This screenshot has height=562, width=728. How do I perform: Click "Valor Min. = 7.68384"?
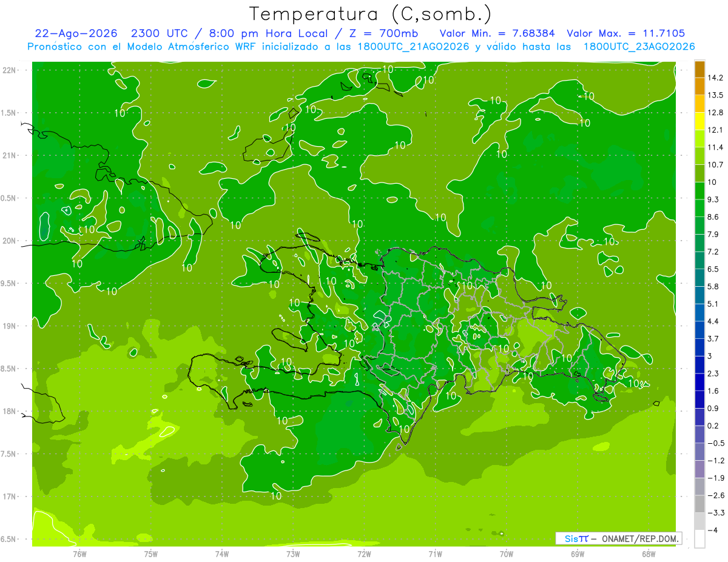[x=497, y=33]
